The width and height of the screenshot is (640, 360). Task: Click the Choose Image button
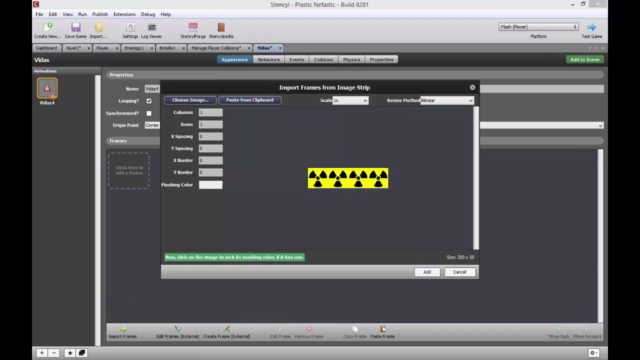click(190, 100)
